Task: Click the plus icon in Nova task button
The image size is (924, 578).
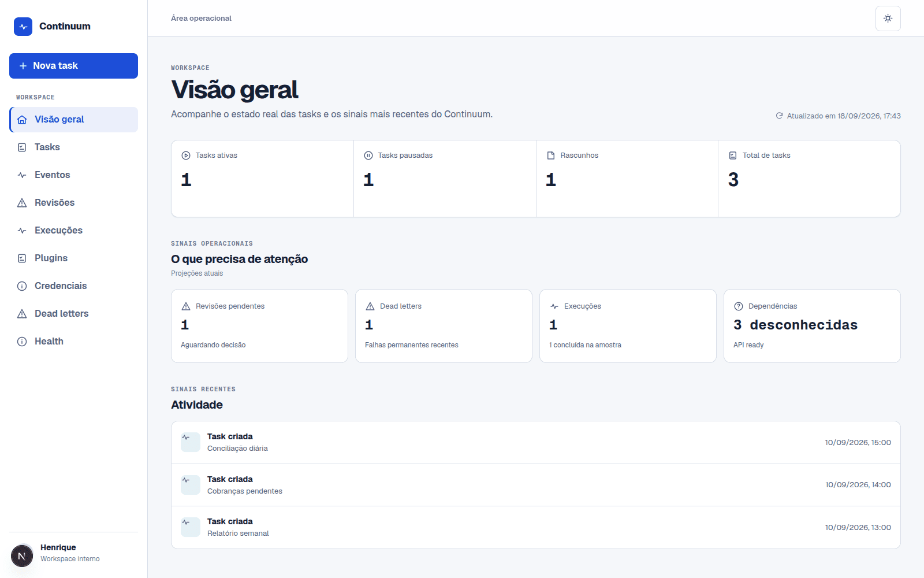Action: click(23, 66)
